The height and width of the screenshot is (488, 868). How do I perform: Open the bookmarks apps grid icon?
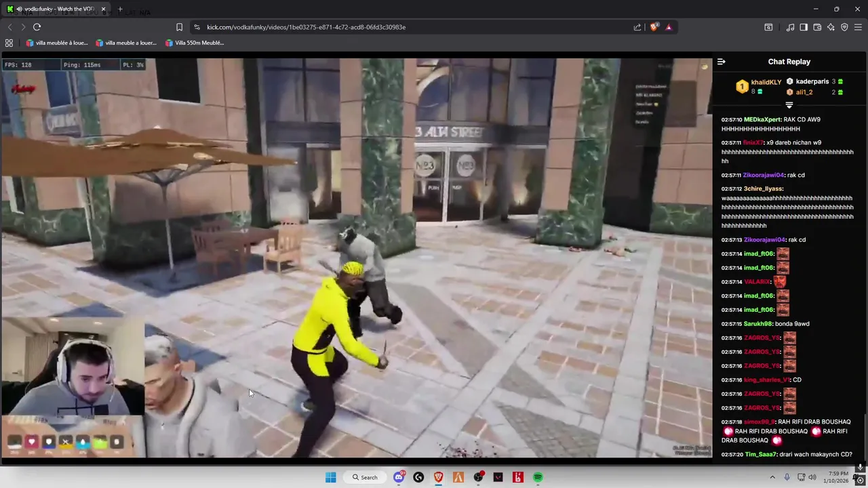coord(9,43)
